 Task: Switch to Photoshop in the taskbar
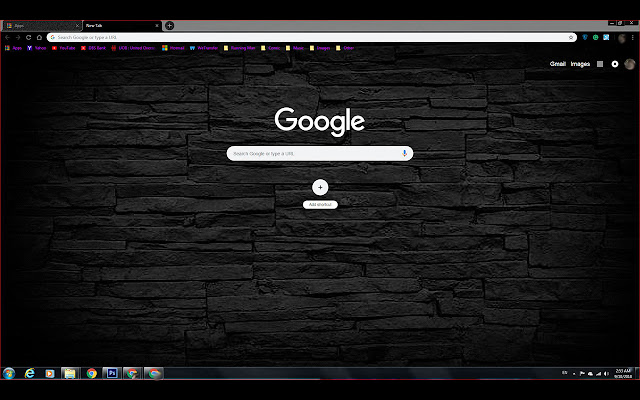(x=112, y=373)
